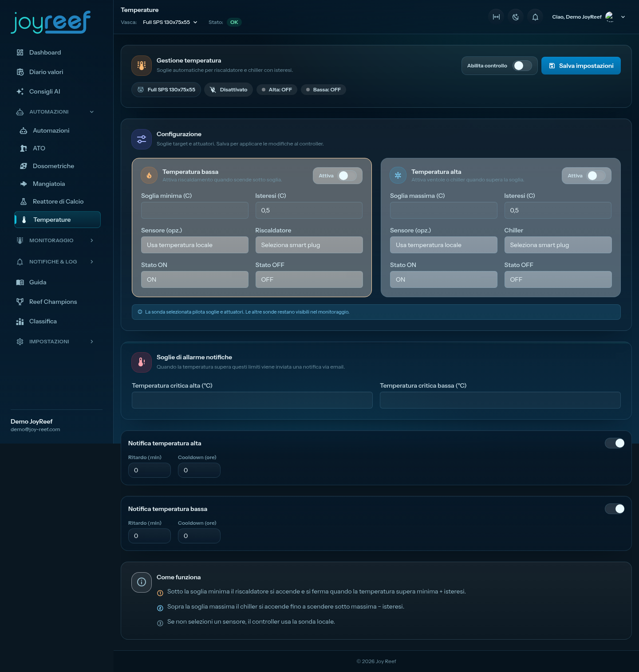Click the sidebar collapse icon in header
The height and width of the screenshot is (672, 639).
tap(497, 17)
